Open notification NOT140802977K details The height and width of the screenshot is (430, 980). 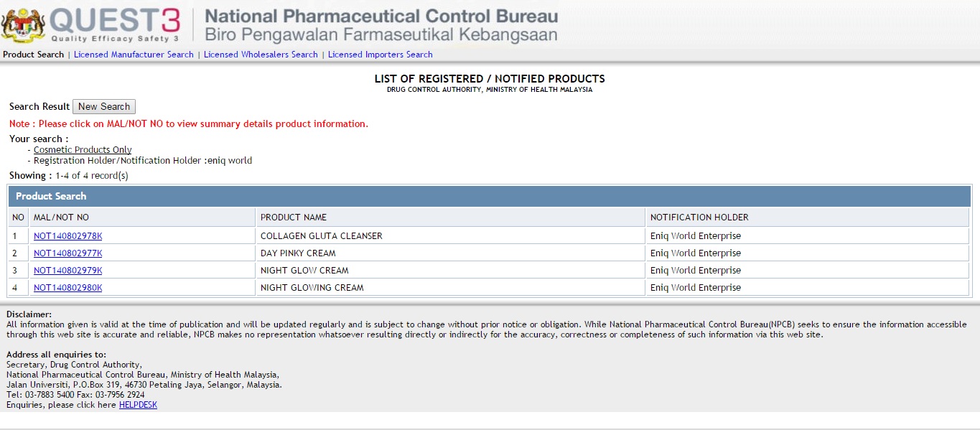pyautogui.click(x=67, y=253)
